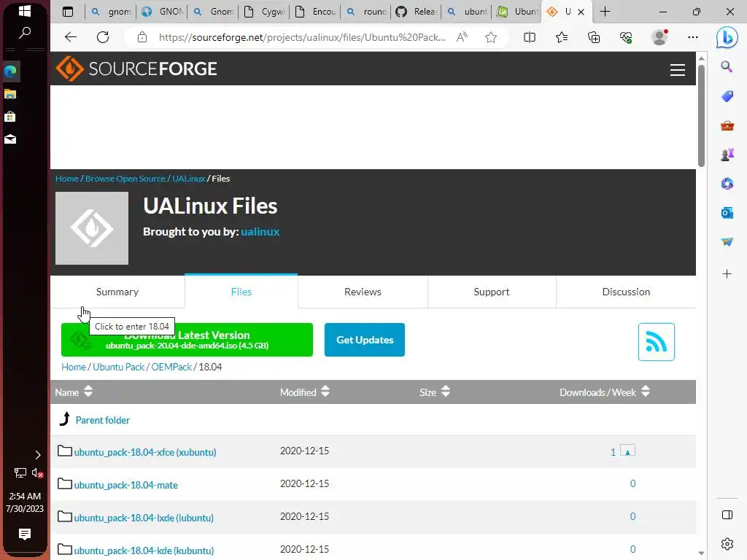Open the SourceForge hamburger menu
Image resolution: width=747 pixels, height=560 pixels.
(678, 70)
